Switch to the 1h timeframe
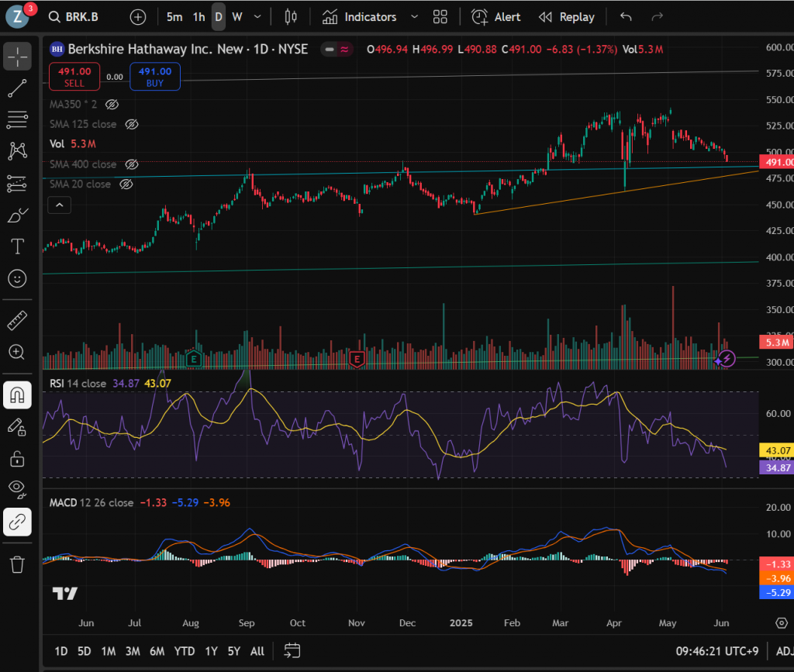Viewport: 794px width, 672px height. 199,17
